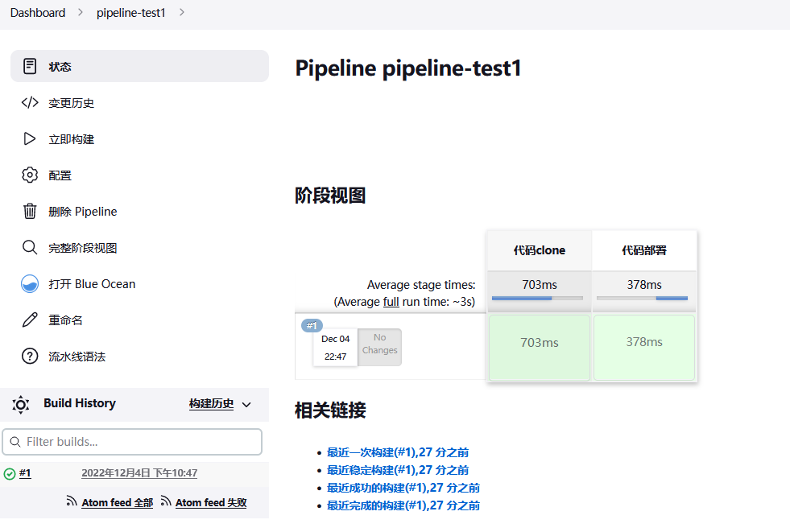Image resolution: width=790 pixels, height=532 pixels.
Task: Select 流水线语法 in the sidebar
Action: [x=77, y=356]
